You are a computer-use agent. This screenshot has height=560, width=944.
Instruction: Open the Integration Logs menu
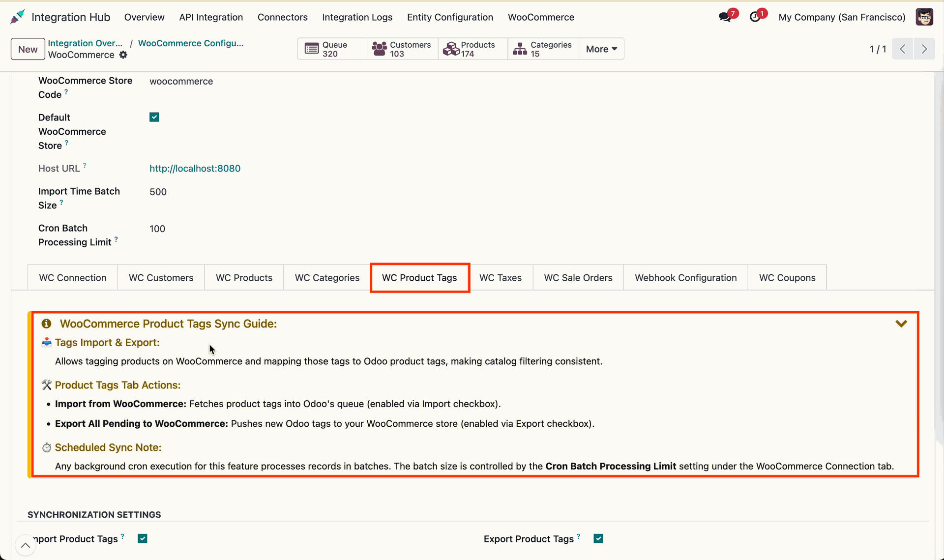click(357, 17)
